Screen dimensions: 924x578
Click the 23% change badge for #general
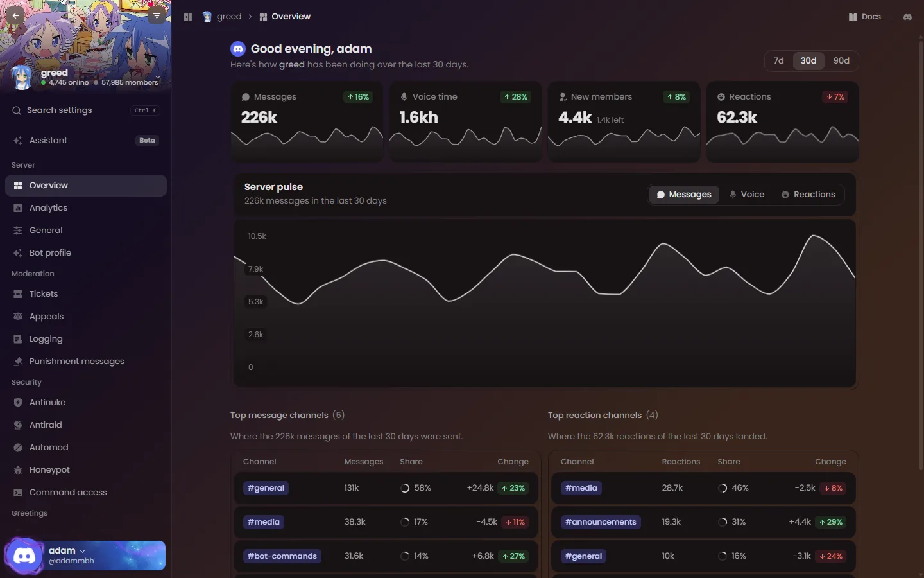(513, 488)
